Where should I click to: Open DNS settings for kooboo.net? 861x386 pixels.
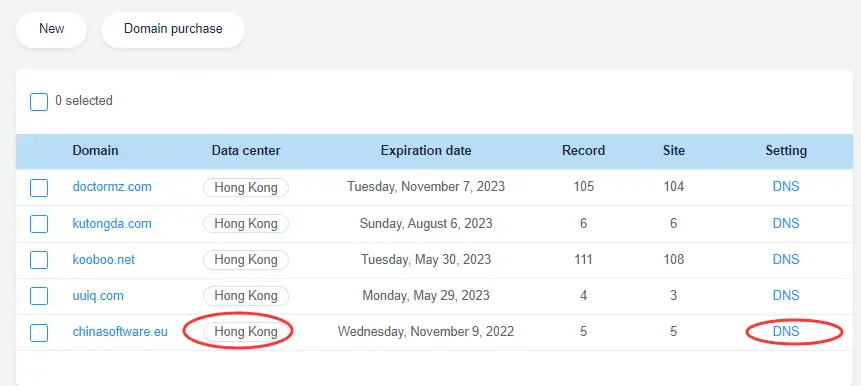click(786, 259)
